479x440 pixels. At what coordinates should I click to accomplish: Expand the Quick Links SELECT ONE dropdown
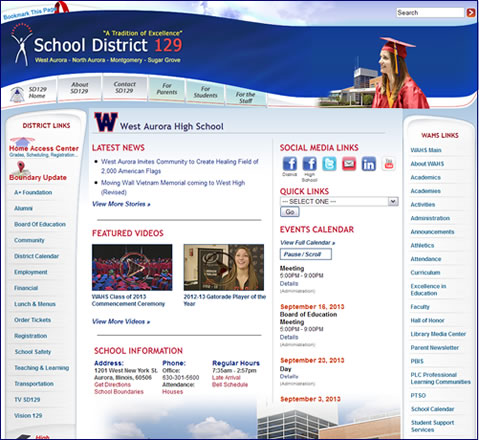(339, 201)
